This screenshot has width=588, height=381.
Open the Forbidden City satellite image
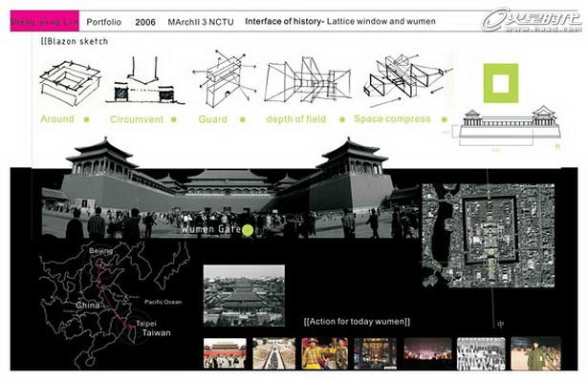pos(489,235)
